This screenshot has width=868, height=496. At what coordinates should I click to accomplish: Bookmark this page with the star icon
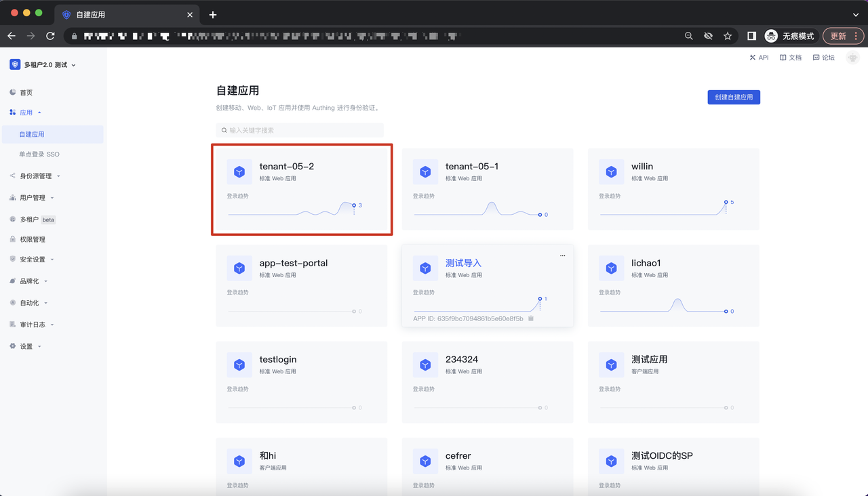tap(728, 36)
